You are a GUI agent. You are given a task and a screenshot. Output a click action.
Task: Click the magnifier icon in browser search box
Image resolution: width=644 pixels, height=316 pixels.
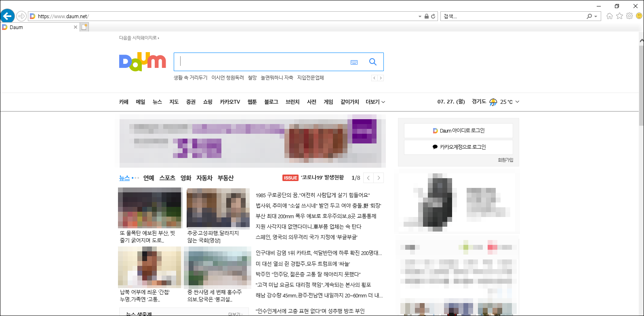click(x=590, y=16)
